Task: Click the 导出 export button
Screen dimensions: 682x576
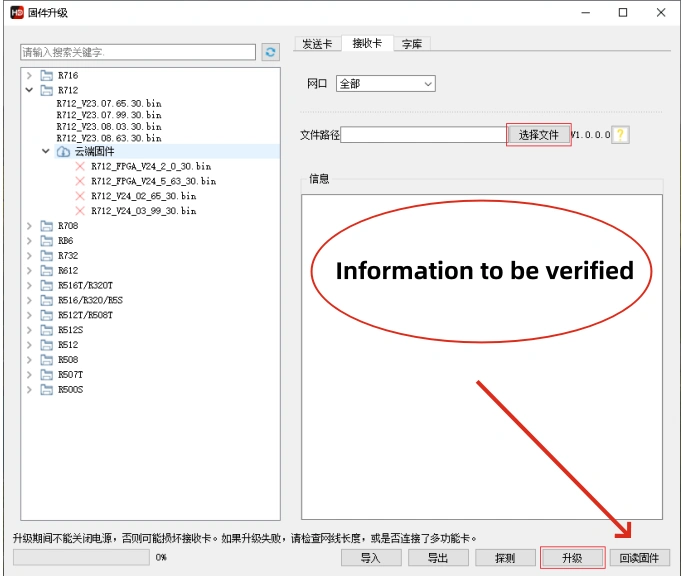Action: coord(438,558)
